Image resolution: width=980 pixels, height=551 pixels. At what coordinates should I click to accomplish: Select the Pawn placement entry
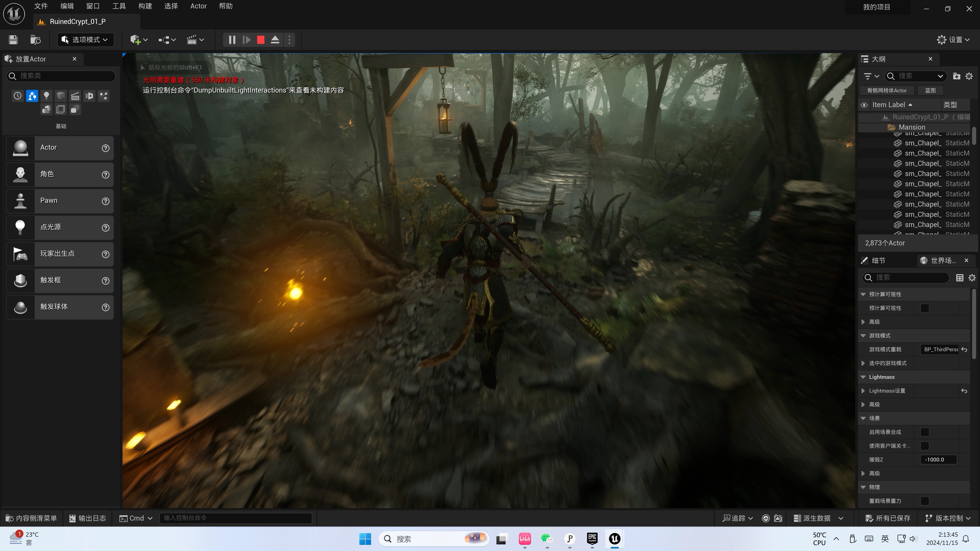pos(60,201)
